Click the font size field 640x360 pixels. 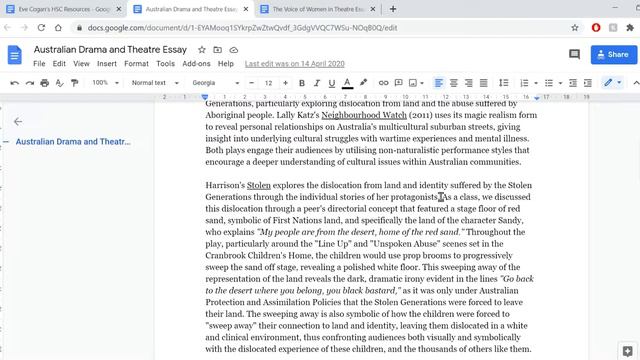pos(268,83)
